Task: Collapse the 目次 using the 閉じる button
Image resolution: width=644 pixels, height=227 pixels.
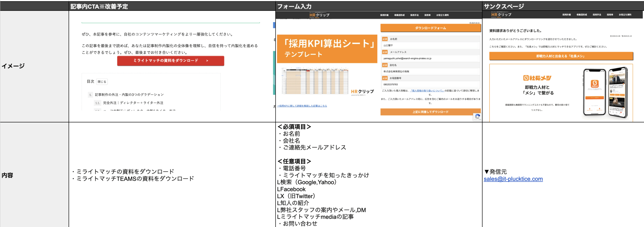Action: tap(102, 81)
